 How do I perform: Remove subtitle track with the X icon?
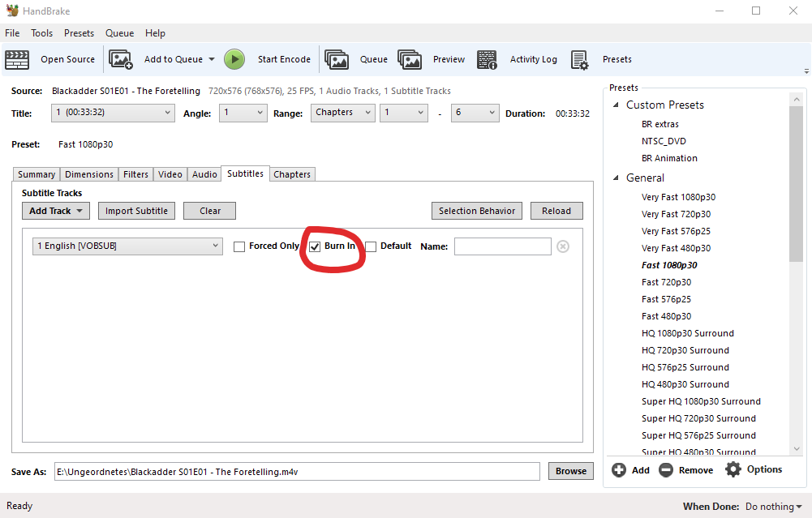(x=563, y=246)
